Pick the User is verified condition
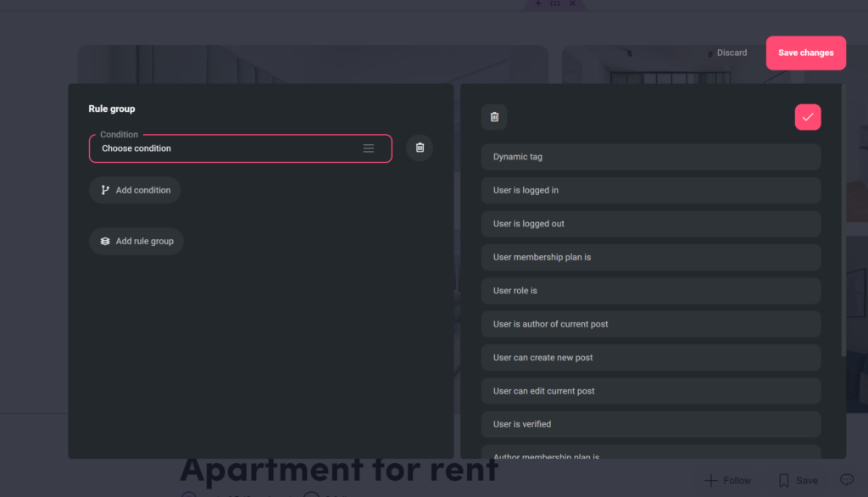 pyautogui.click(x=650, y=424)
